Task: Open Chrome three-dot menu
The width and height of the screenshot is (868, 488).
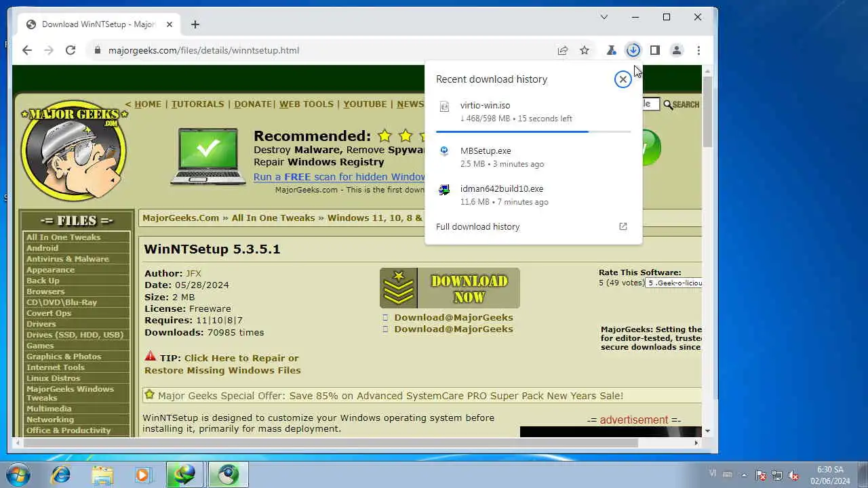Action: point(698,50)
